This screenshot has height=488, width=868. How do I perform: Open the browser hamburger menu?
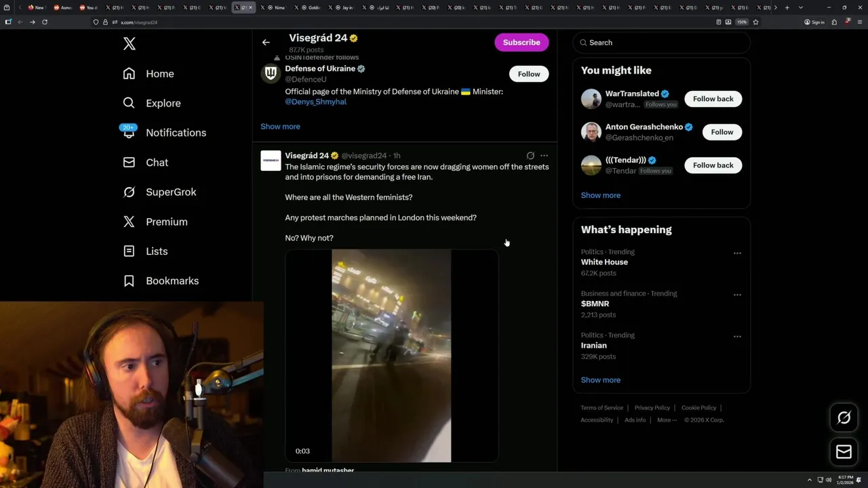tap(859, 22)
